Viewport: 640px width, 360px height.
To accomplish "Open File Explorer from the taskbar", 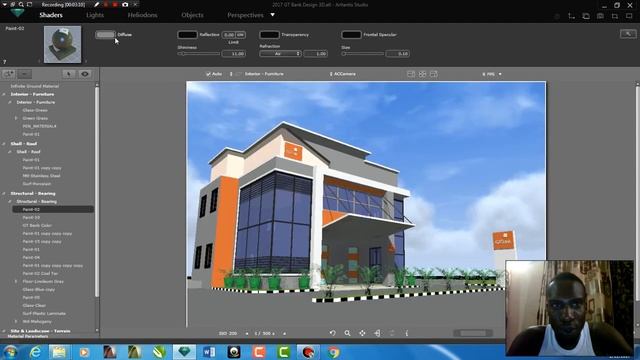I will click(x=60, y=352).
